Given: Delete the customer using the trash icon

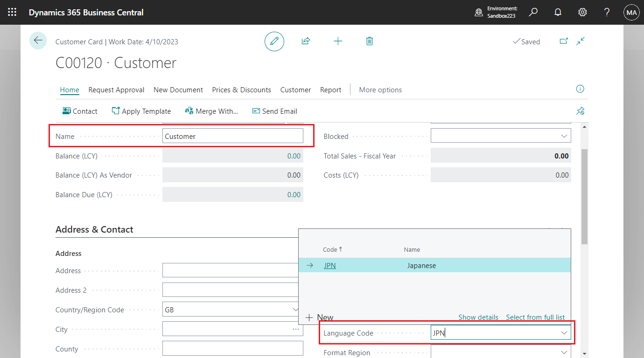Looking at the screenshot, I should (x=370, y=41).
